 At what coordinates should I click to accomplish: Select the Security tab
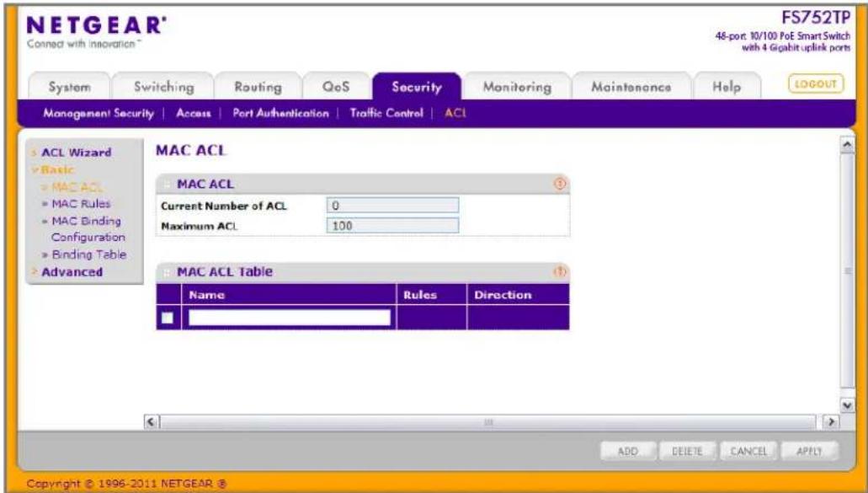click(417, 87)
